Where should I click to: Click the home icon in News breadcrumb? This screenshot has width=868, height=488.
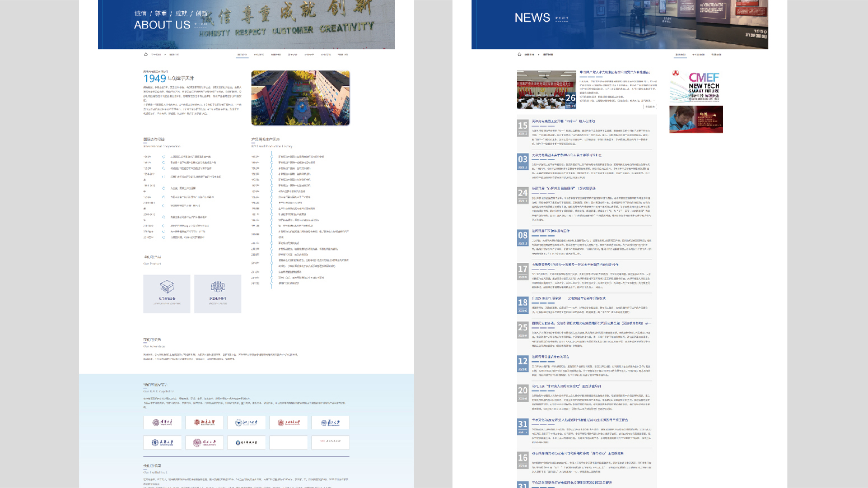click(519, 54)
